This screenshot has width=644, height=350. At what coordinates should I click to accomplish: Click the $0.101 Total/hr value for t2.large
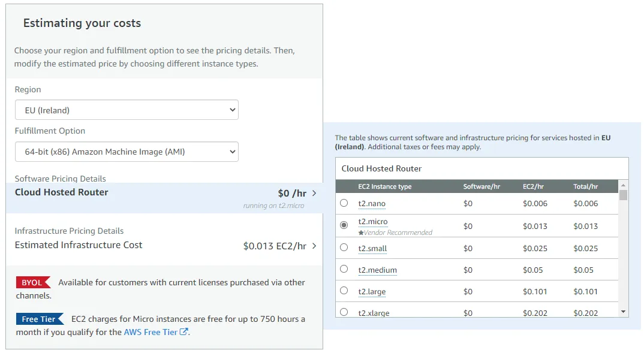click(586, 292)
